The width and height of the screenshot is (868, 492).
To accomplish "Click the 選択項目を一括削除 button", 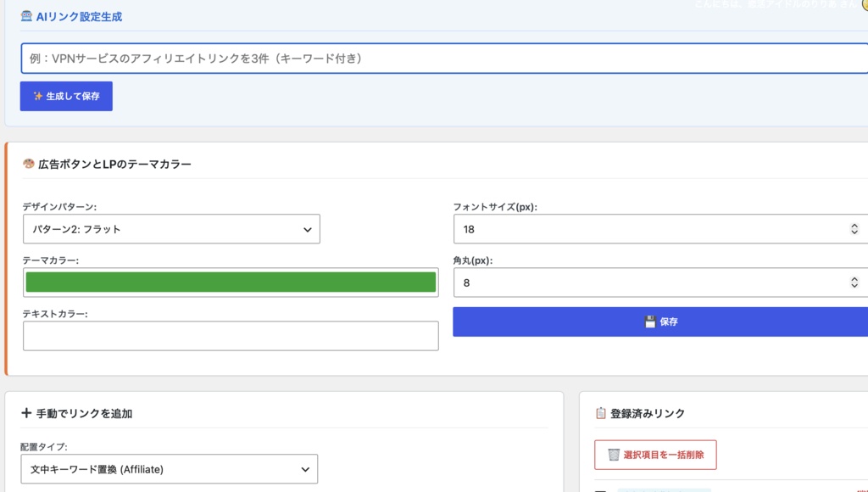I will pyautogui.click(x=655, y=455).
